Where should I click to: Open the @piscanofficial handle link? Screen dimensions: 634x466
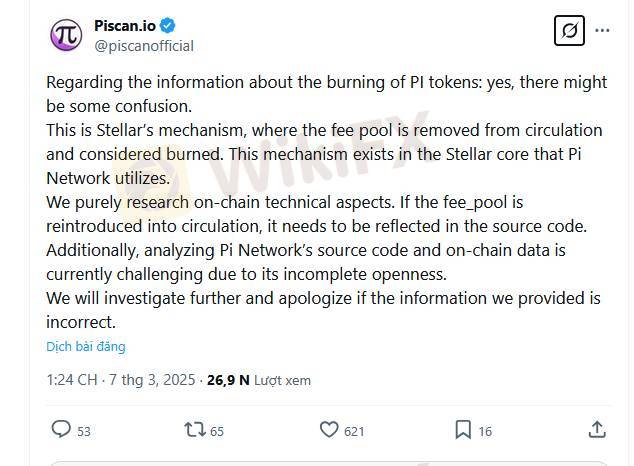[144, 46]
